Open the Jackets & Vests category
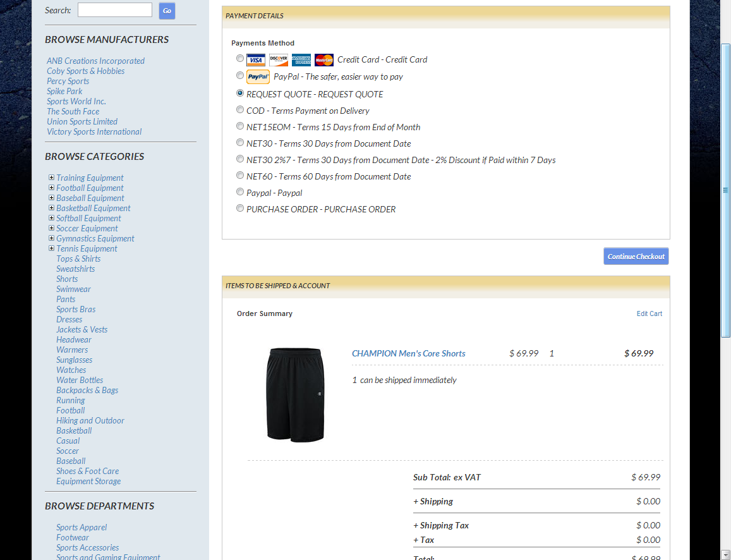 (82, 330)
